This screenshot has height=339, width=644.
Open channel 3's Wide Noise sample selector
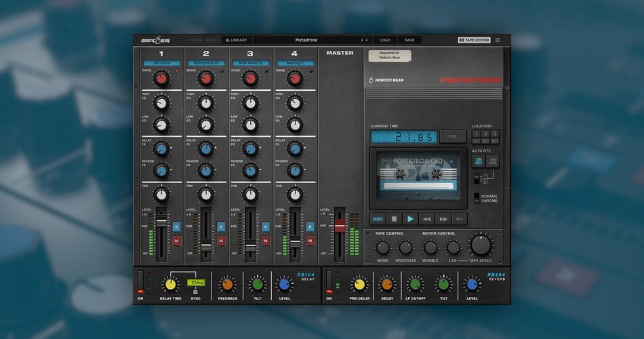point(250,63)
